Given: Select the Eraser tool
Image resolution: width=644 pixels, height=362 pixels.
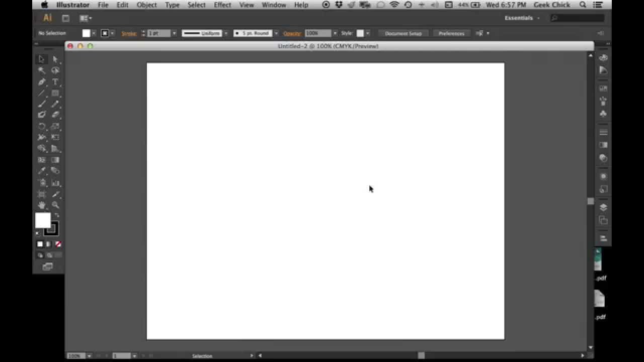Looking at the screenshot, I should point(55,115).
